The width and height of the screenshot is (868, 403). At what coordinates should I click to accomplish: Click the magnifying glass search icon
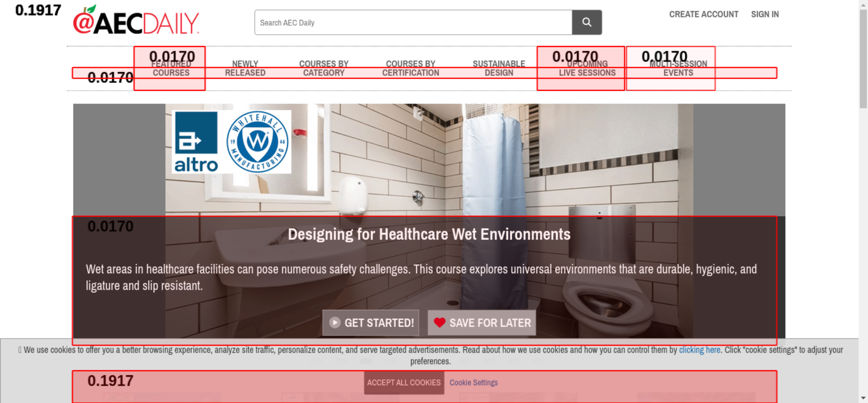click(x=587, y=22)
